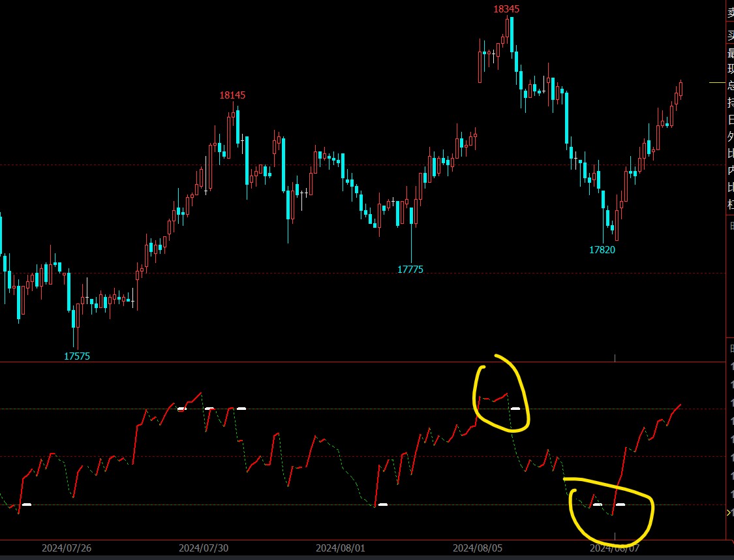Image resolution: width=734 pixels, height=560 pixels.
Task: Select the 17775 low price label
Action: click(410, 269)
